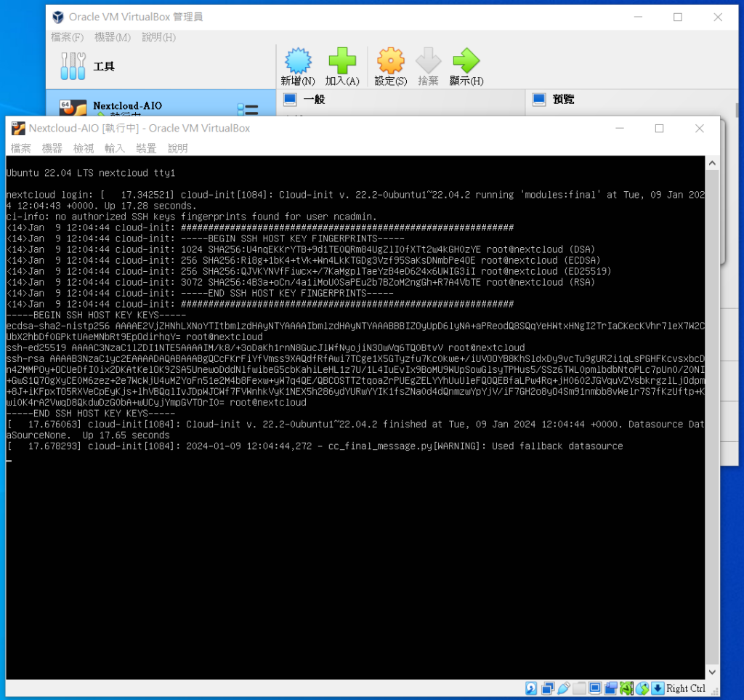Click the display status icon in status bar
This screenshot has width=744, height=700.
[x=594, y=688]
